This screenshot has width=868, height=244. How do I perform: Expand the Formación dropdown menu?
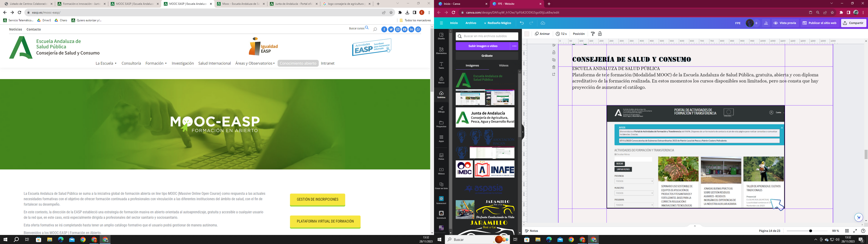click(x=156, y=63)
